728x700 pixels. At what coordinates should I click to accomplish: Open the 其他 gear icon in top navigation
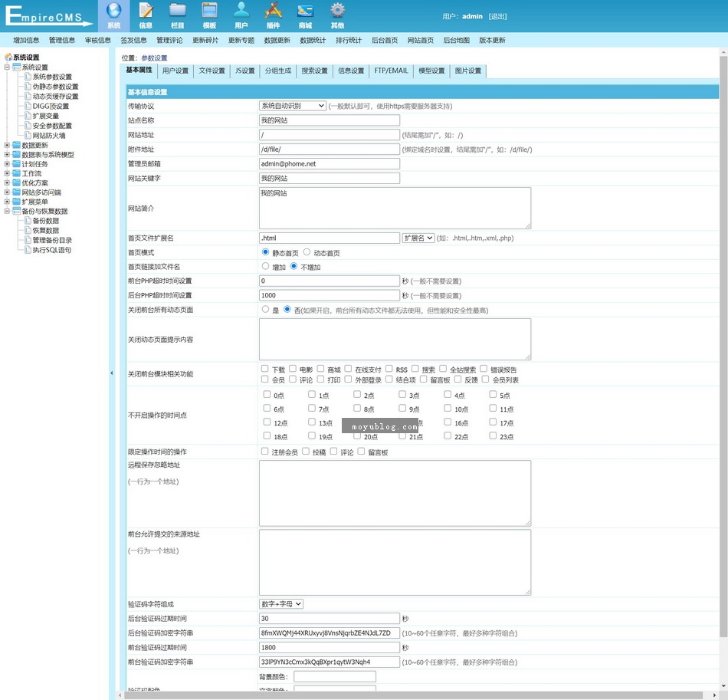pyautogui.click(x=337, y=10)
